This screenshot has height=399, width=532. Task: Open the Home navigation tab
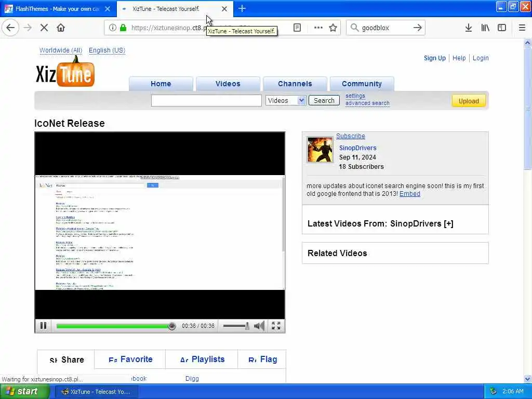pyautogui.click(x=161, y=84)
